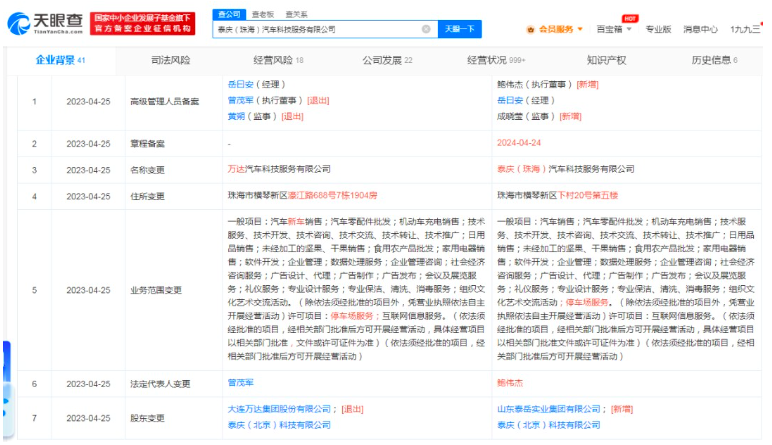This screenshot has width=772, height=445.
Task: Open 岳日安 link in the after-change column
Action: 510,100
